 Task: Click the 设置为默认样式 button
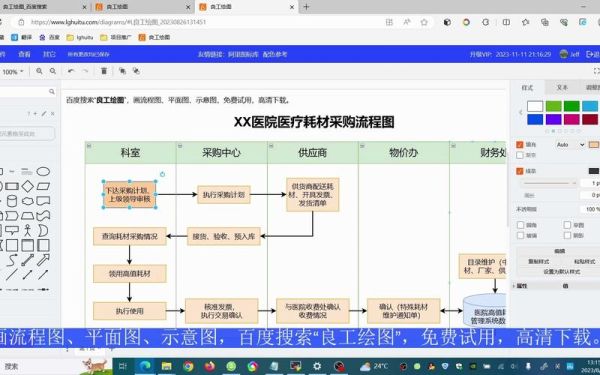coord(561,272)
